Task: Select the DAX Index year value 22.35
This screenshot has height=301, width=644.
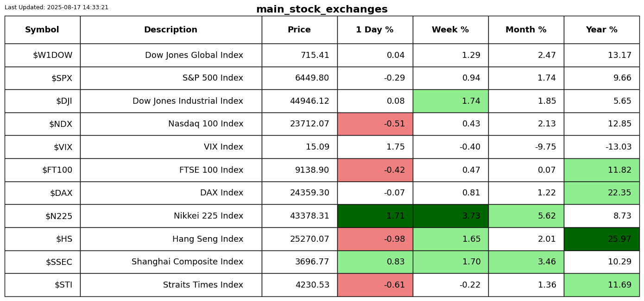Action: [x=601, y=193]
